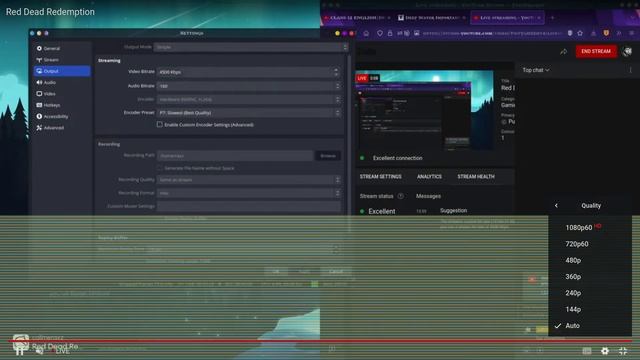The height and width of the screenshot is (360, 640).
Task: Click the Custom Muxer Settings field
Action: point(249,207)
